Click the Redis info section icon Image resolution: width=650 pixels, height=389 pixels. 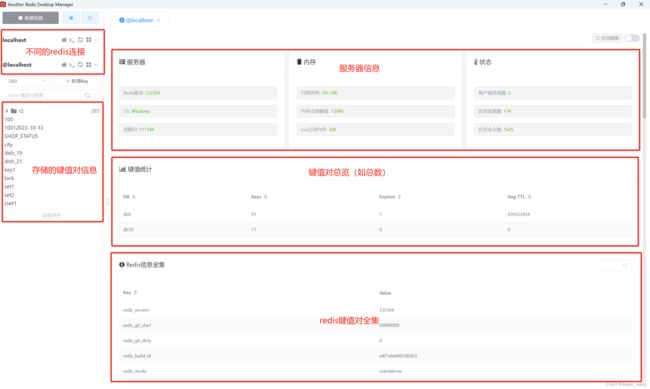122,265
